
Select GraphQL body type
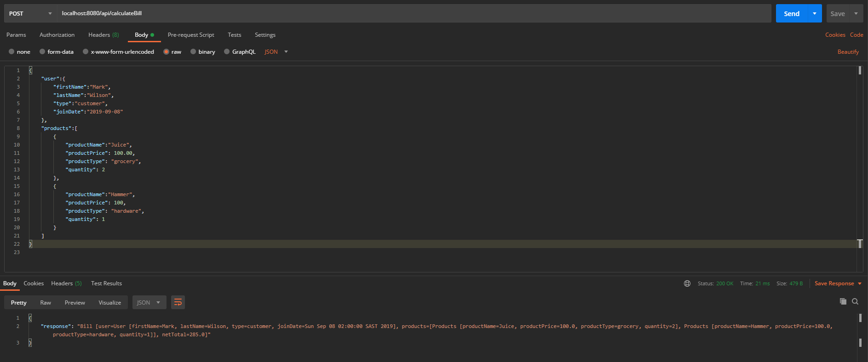tap(227, 52)
